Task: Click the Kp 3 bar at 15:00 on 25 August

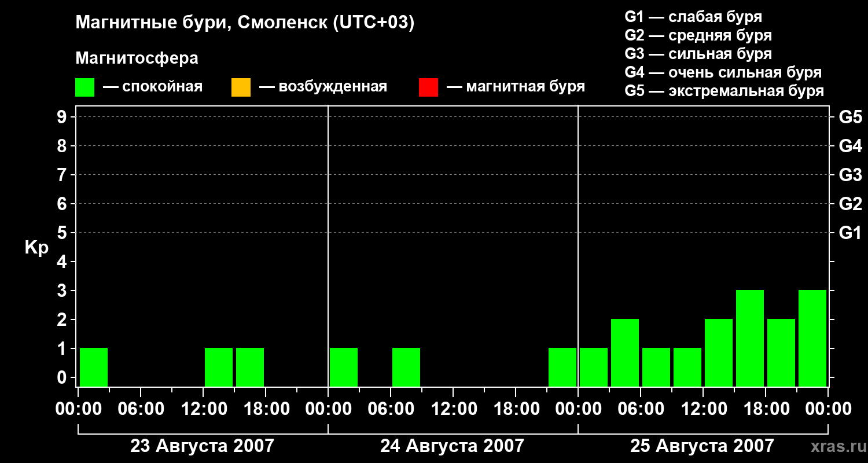Action: coord(750,338)
